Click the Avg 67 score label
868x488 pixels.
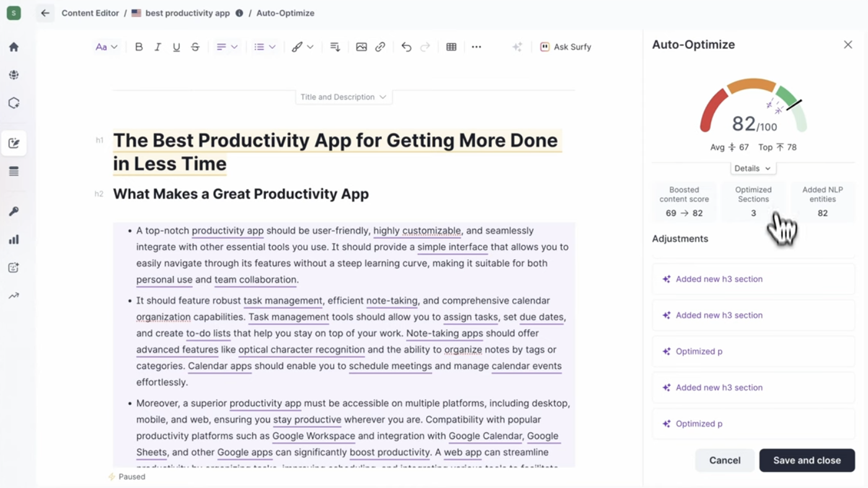click(730, 148)
